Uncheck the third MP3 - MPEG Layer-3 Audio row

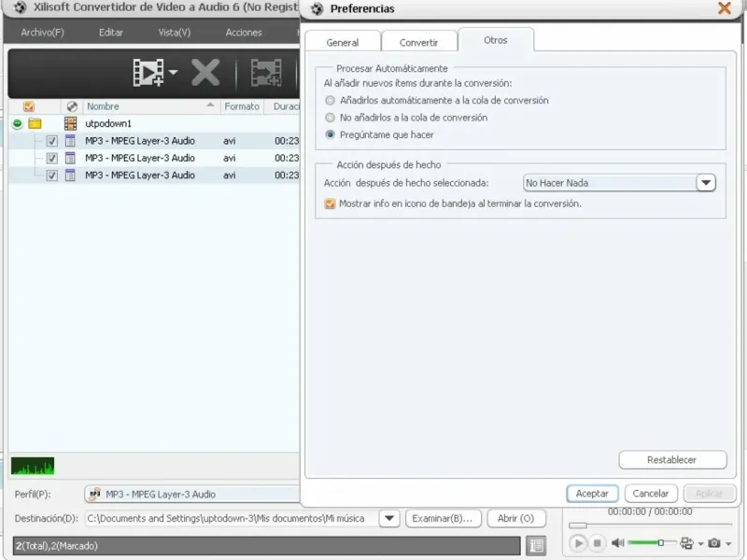(52, 175)
